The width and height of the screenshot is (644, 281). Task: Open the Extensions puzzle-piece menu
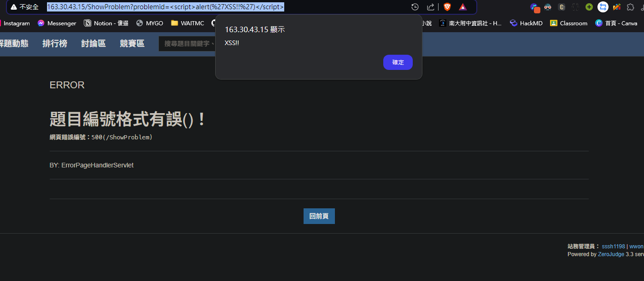click(631, 7)
